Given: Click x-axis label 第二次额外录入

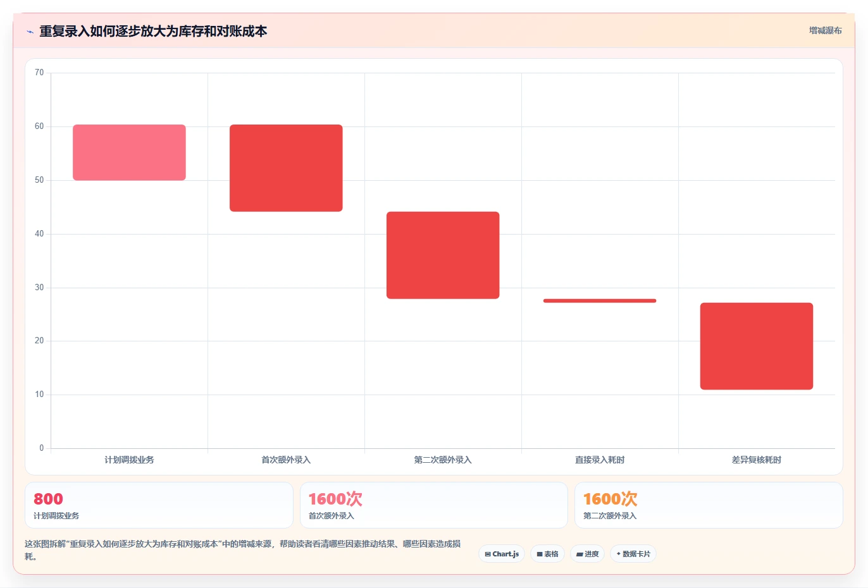Looking at the screenshot, I should pyautogui.click(x=443, y=460).
